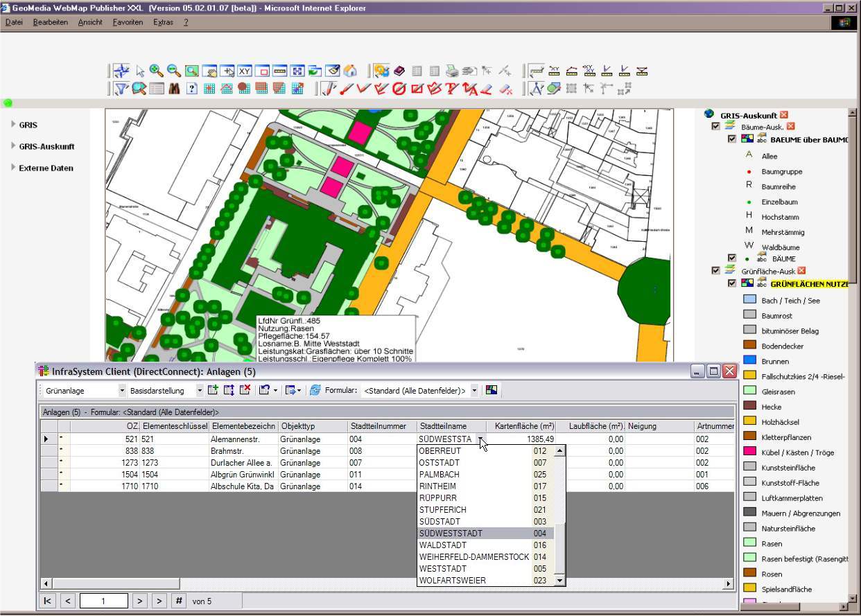Click the record number input field
Screen dimensions: 861x616
(x=103, y=601)
